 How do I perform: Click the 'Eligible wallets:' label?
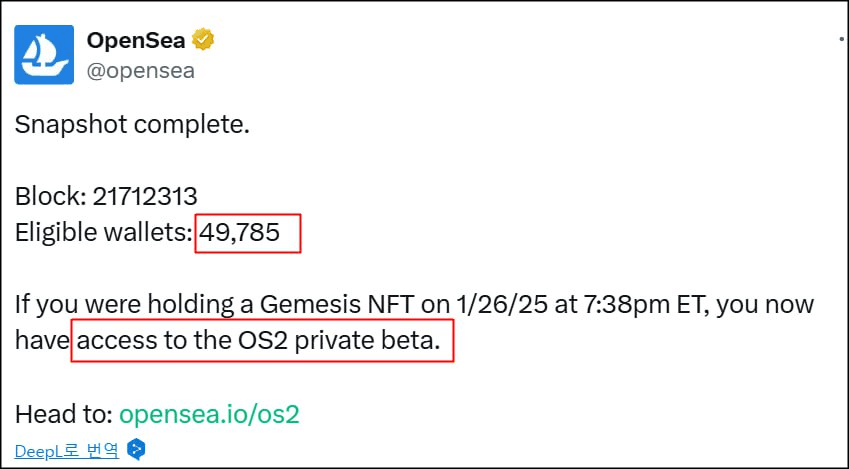(x=103, y=233)
